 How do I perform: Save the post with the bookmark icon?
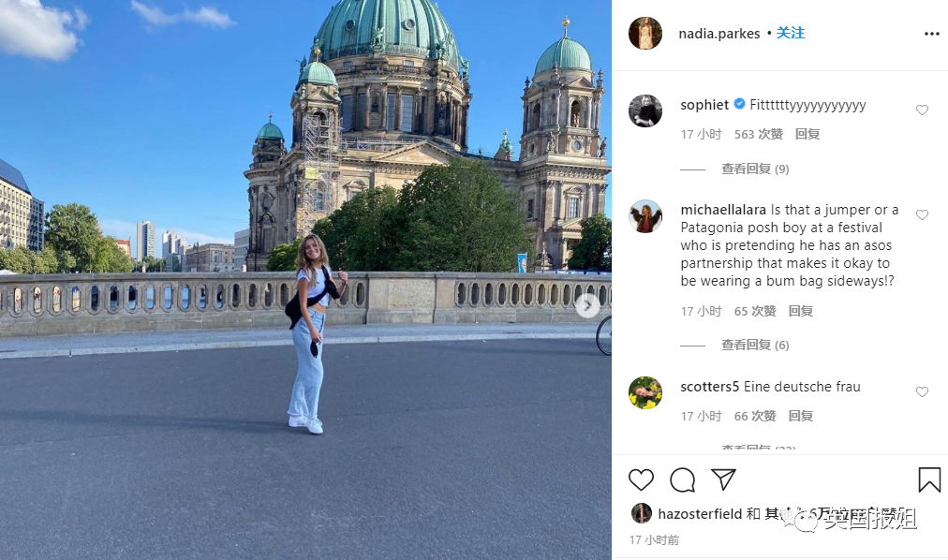pos(929,479)
